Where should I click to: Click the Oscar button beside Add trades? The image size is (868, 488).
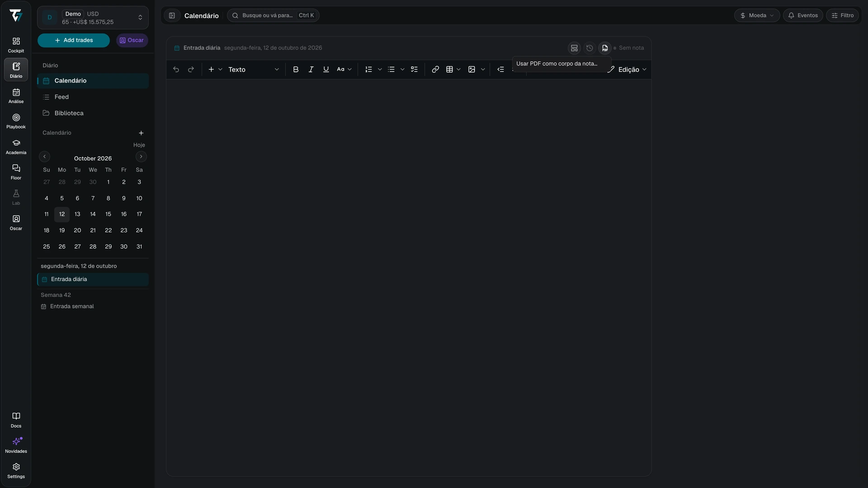pos(132,40)
